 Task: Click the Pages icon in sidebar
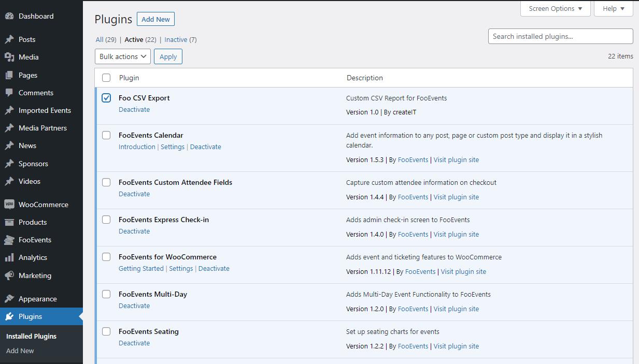[9, 75]
